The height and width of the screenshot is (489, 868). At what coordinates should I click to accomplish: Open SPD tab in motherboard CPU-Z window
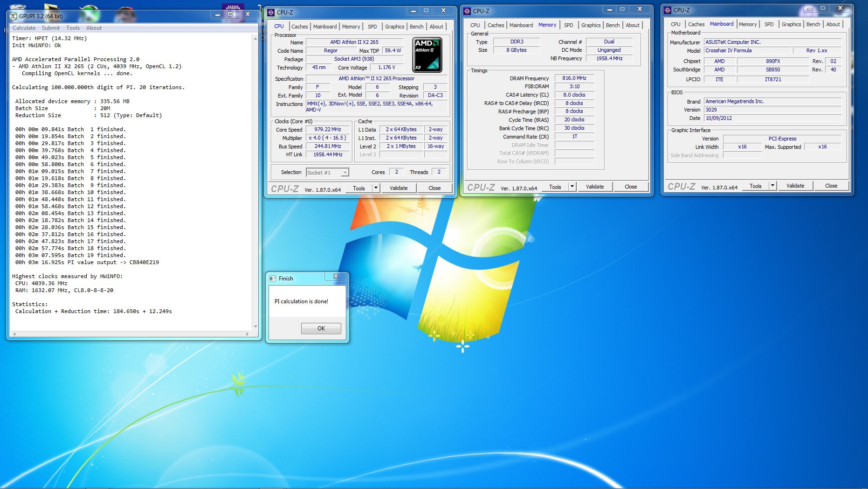coord(769,24)
